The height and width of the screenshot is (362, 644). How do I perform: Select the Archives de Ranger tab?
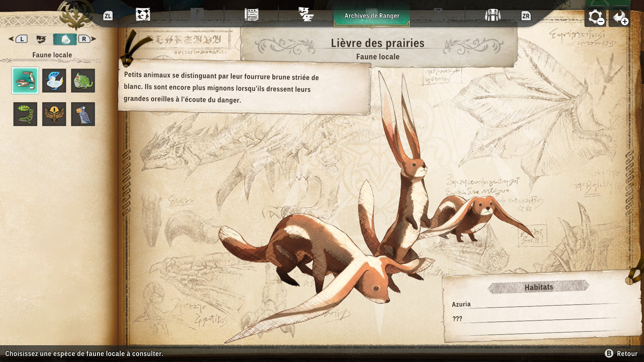coord(372,16)
